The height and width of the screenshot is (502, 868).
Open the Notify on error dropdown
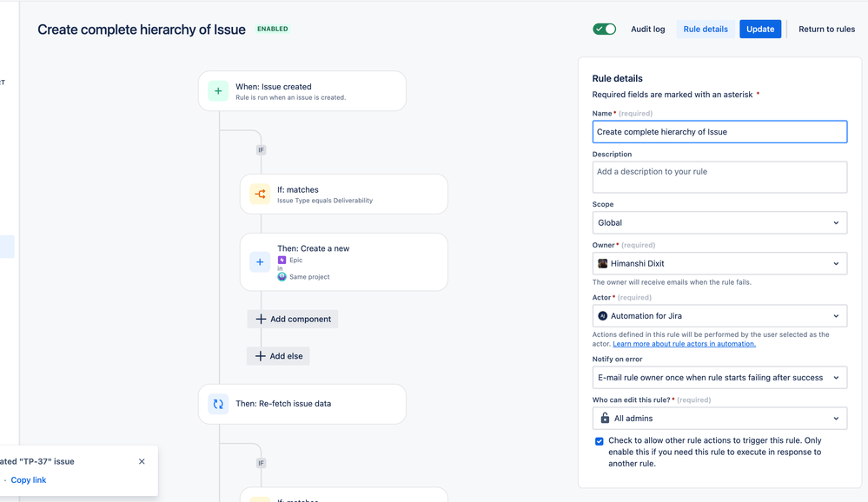[x=719, y=378]
